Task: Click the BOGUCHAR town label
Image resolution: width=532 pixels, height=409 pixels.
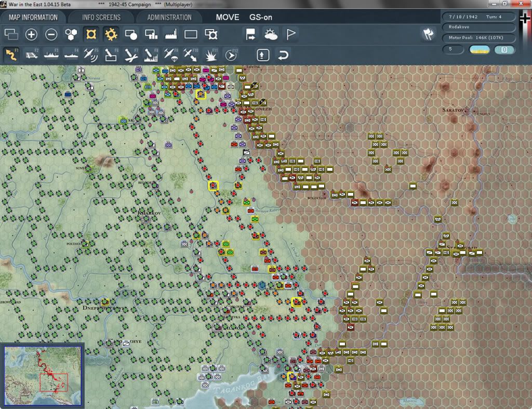Action: [x=316, y=198]
